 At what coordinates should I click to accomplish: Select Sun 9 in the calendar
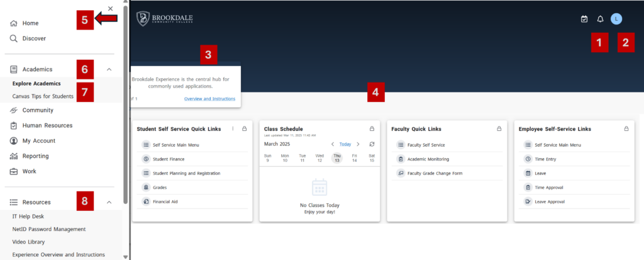[267, 158]
